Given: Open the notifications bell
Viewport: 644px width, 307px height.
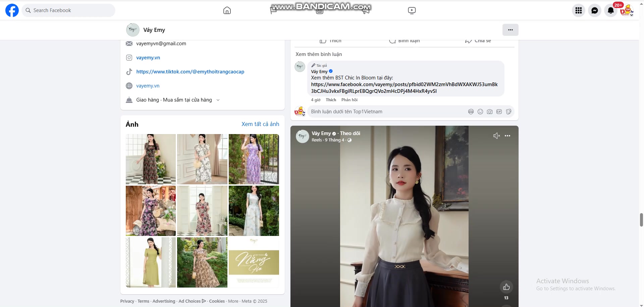Looking at the screenshot, I should (610, 10).
